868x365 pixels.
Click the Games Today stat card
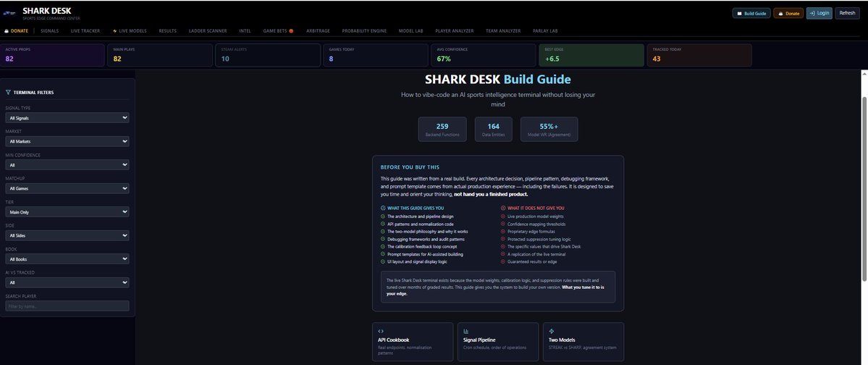point(376,55)
